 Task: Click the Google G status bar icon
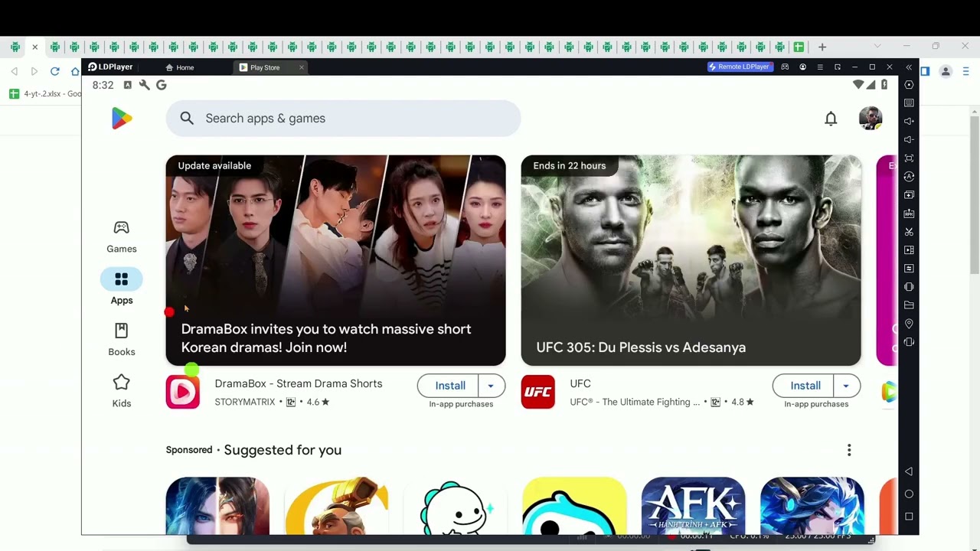tap(162, 85)
